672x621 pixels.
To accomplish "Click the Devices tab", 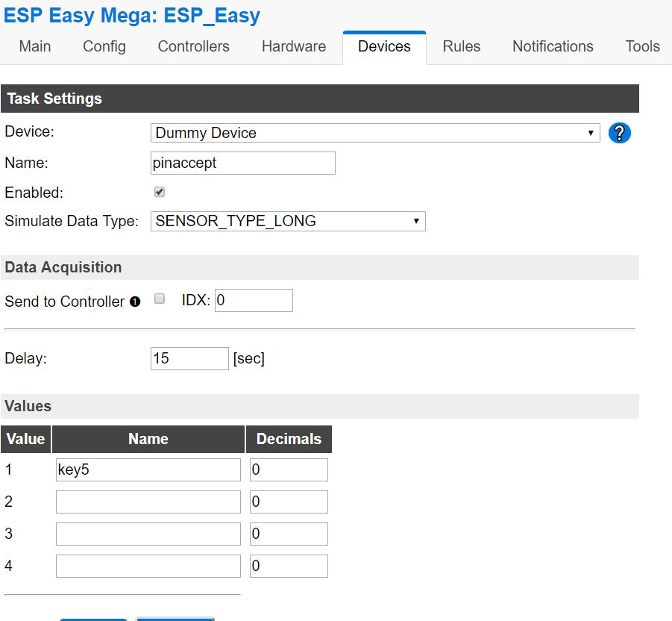I will (384, 47).
